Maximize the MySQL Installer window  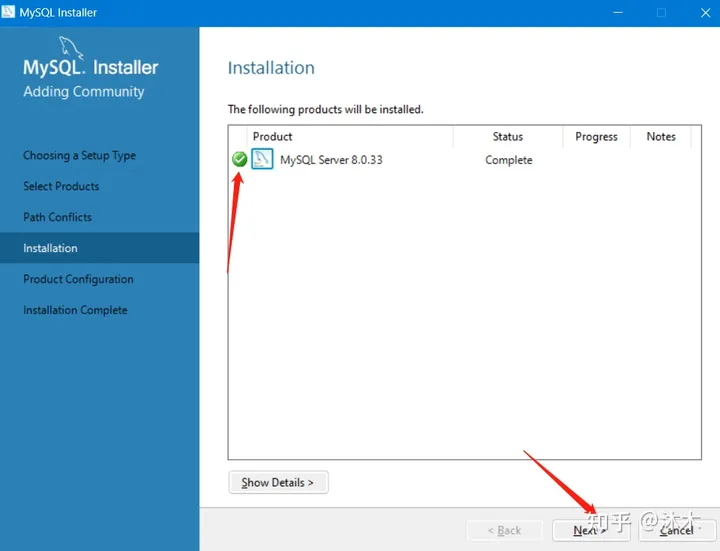point(661,12)
